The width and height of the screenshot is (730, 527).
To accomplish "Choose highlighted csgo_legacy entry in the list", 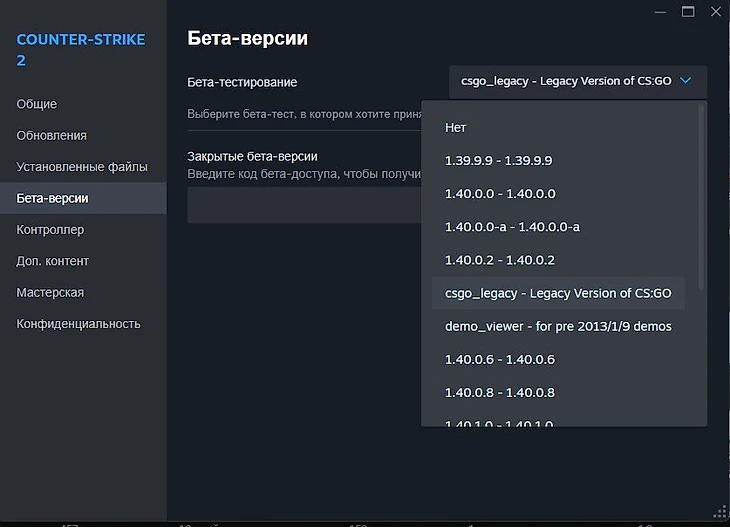I will point(558,293).
